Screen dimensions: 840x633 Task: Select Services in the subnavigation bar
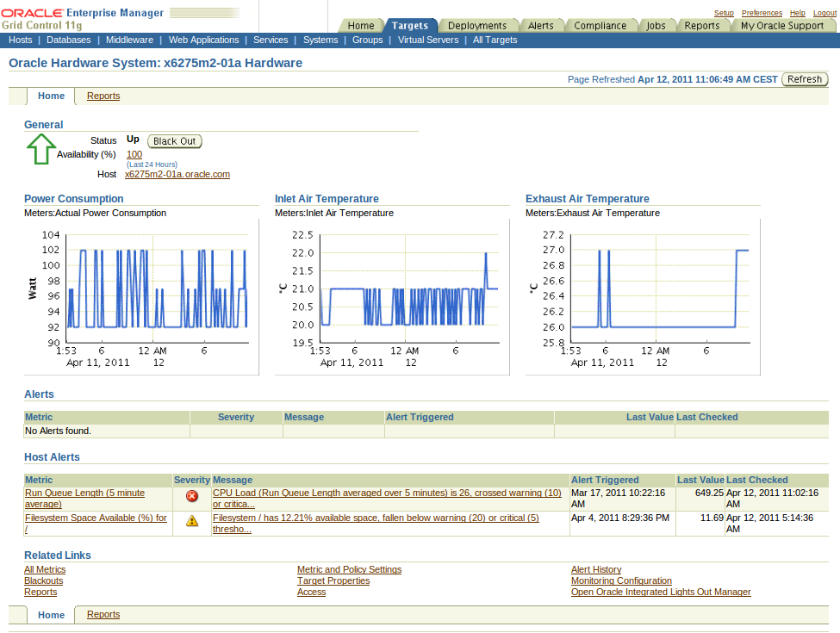pyautogui.click(x=271, y=40)
